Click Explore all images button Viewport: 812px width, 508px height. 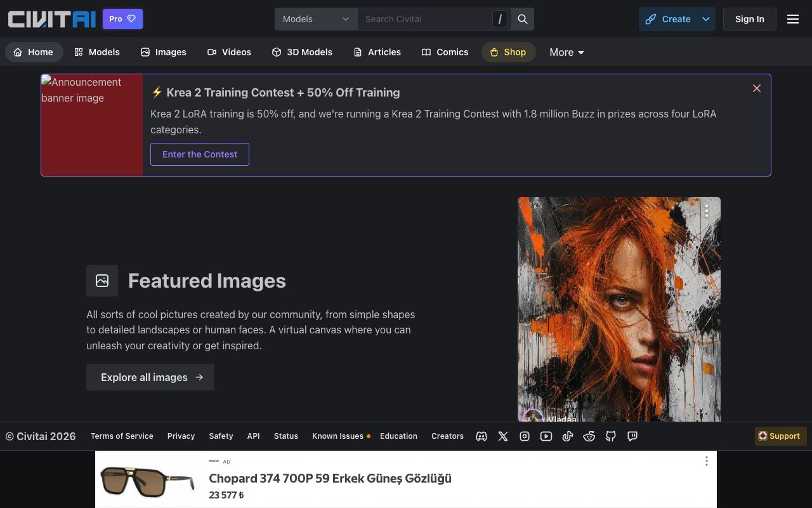click(150, 377)
